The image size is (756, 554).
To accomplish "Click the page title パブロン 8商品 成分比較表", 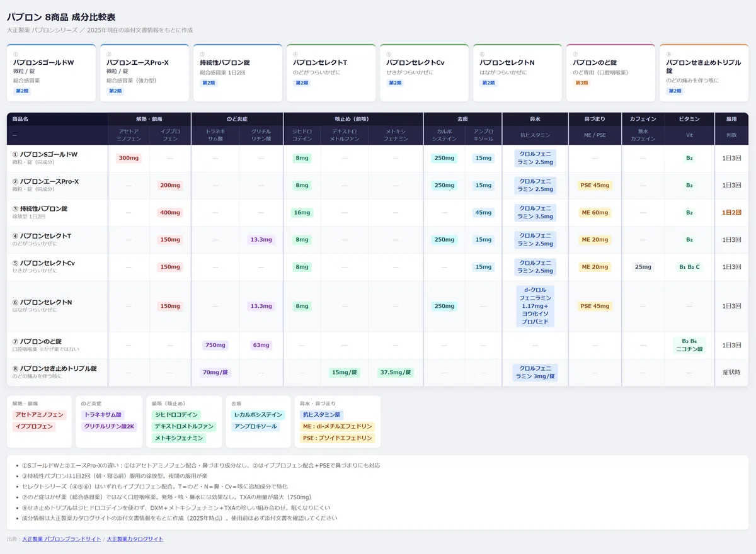I will pos(61,17).
